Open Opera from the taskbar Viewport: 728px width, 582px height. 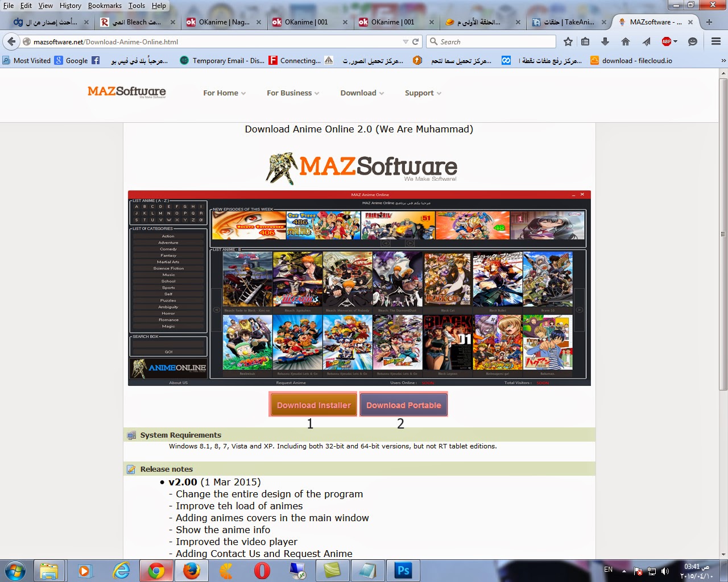click(262, 571)
